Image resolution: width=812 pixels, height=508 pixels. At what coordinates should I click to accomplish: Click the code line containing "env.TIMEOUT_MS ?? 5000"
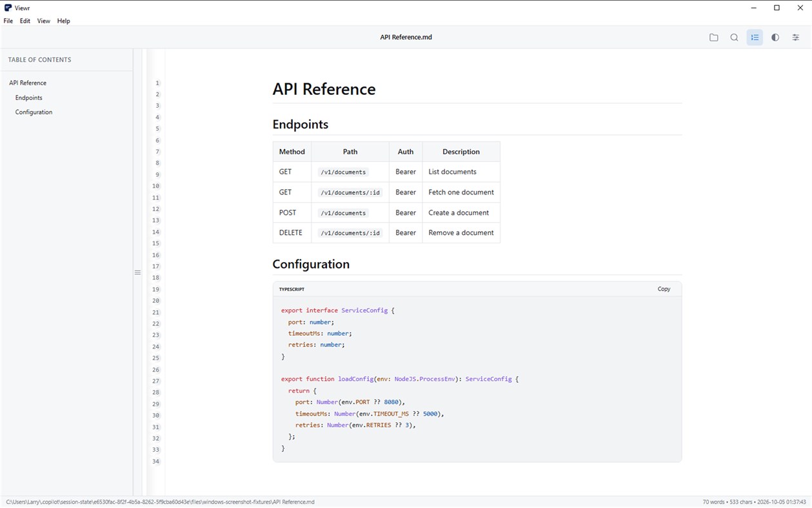(x=370, y=414)
